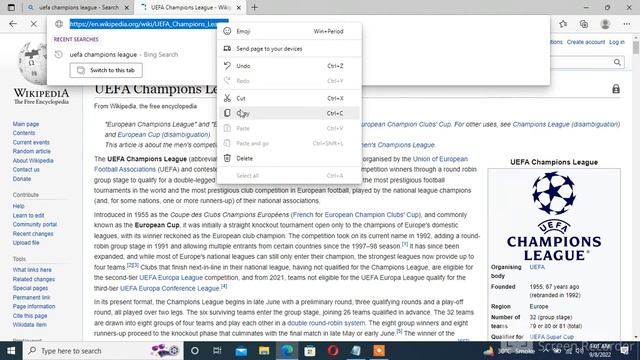Open the Recent changes link
640x360 pixels.
(33, 234)
